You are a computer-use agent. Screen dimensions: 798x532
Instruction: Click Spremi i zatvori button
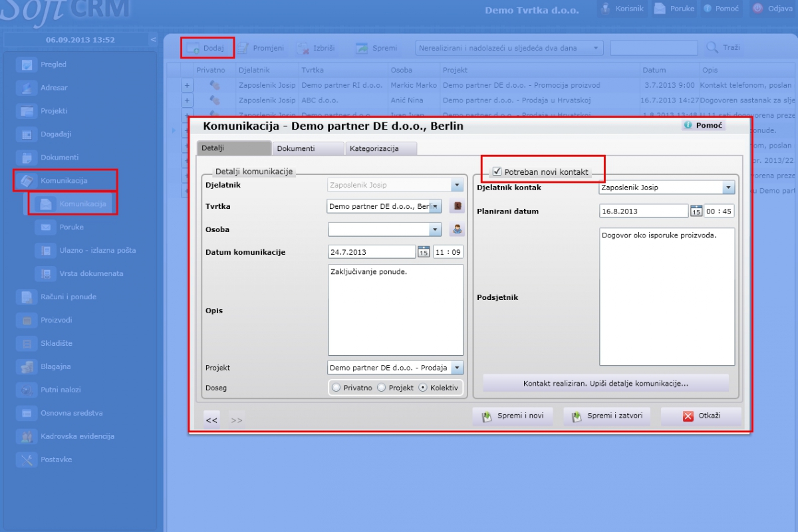606,416
